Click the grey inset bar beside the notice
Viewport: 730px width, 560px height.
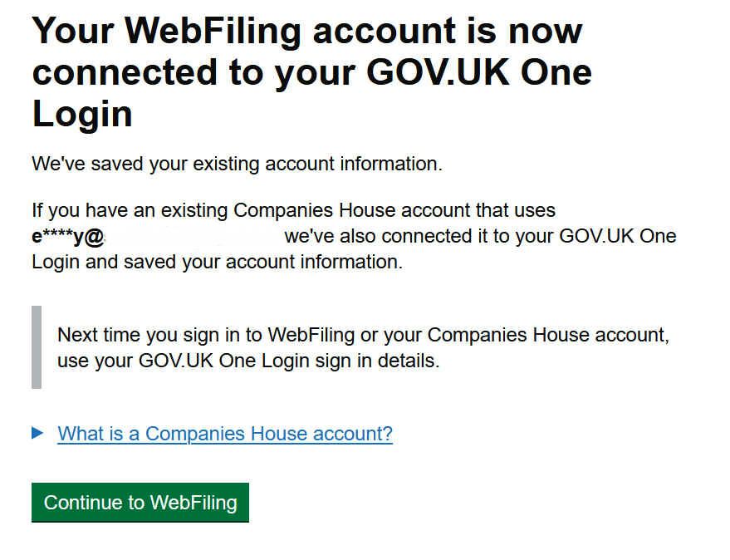pos(37,347)
